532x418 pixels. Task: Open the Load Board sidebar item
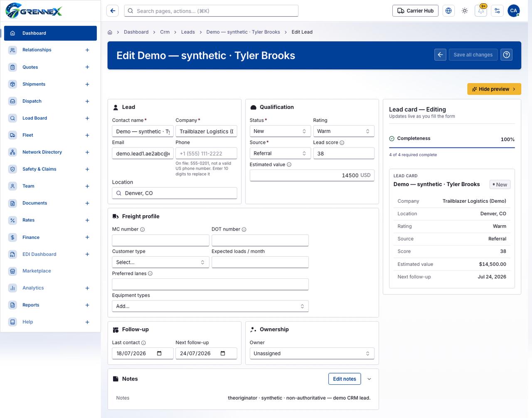(x=50, y=118)
